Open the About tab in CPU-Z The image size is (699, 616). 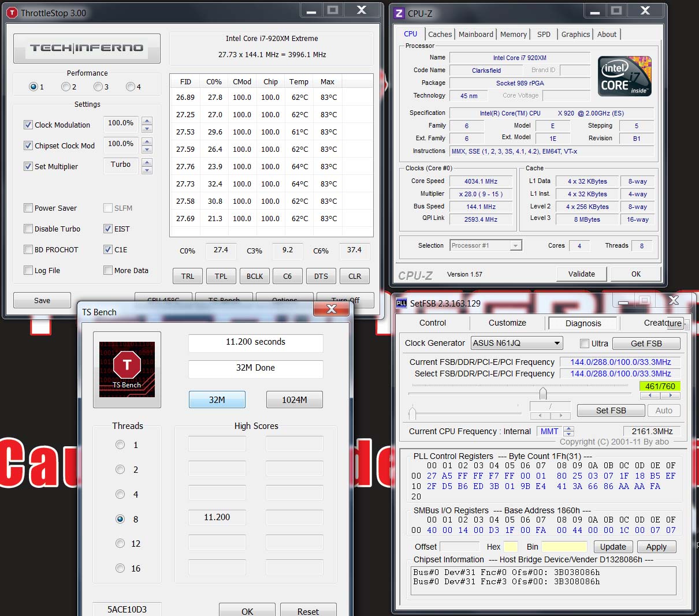pyautogui.click(x=607, y=35)
